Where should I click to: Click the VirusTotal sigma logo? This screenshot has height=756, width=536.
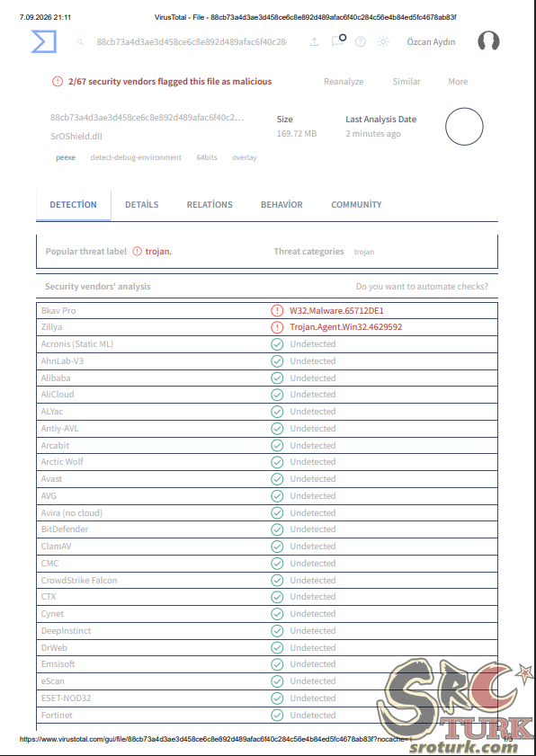(x=44, y=41)
